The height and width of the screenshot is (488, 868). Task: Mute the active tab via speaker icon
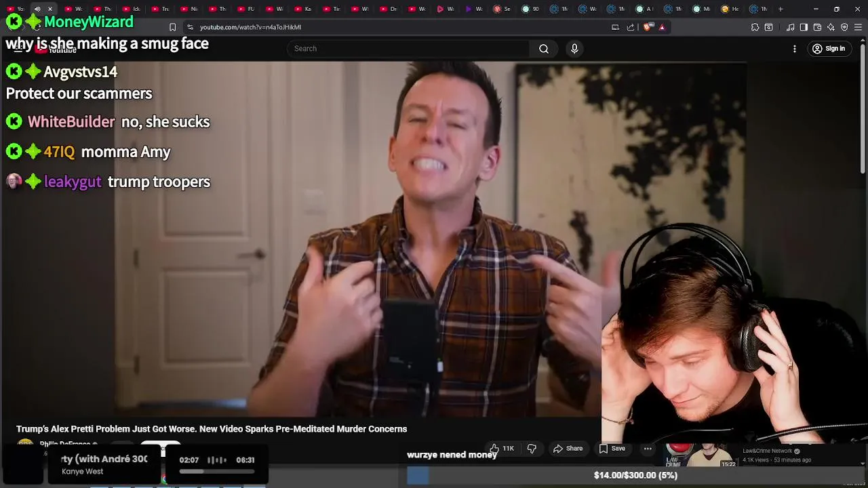click(x=37, y=9)
